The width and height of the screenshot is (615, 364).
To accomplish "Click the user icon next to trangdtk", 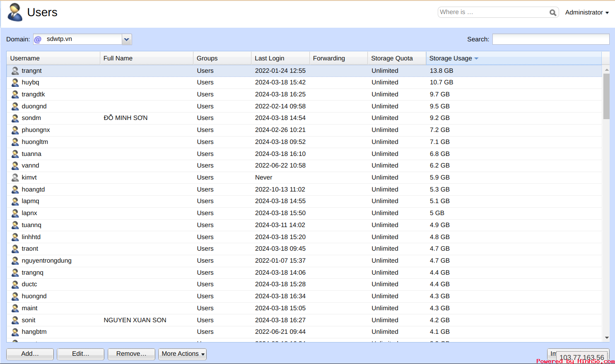I will click(x=15, y=95).
